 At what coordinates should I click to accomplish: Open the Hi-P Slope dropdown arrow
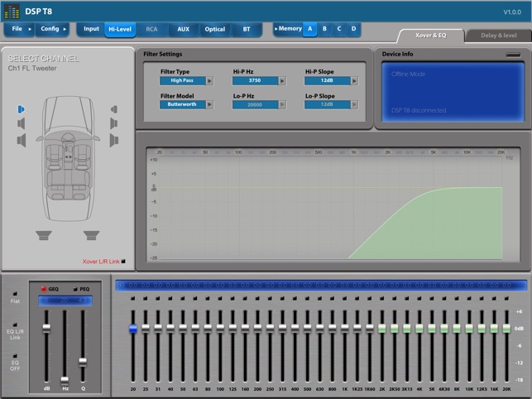pyautogui.click(x=354, y=81)
